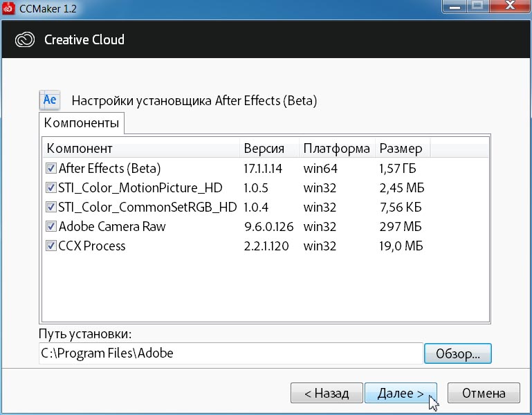
Task: Click the 7,56 КБ size cell
Action: click(x=401, y=207)
